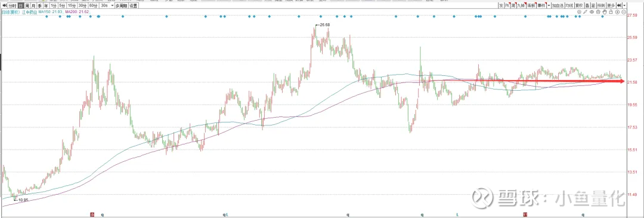The height and width of the screenshot is (218, 644).
Task: Open 设置 chart settings
Action: click(134, 6)
